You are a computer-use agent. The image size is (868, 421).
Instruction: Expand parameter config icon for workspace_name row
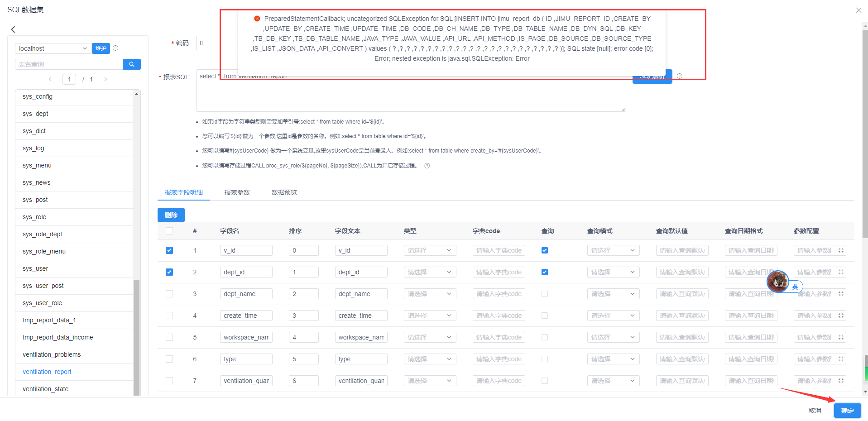[841, 337]
